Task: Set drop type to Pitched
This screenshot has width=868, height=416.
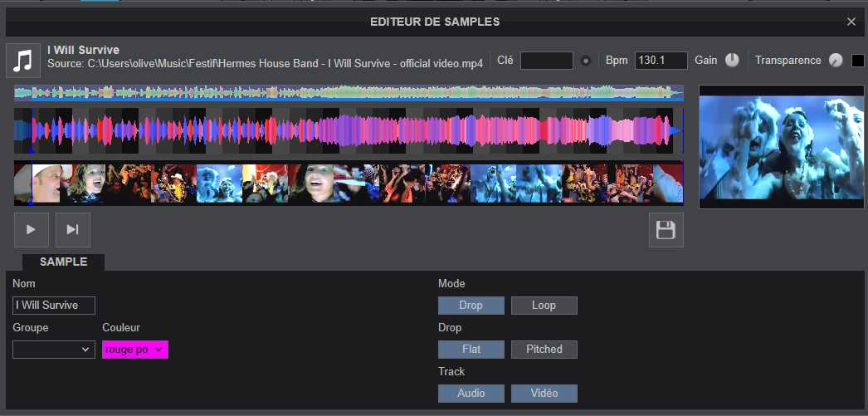Action: [x=544, y=350]
